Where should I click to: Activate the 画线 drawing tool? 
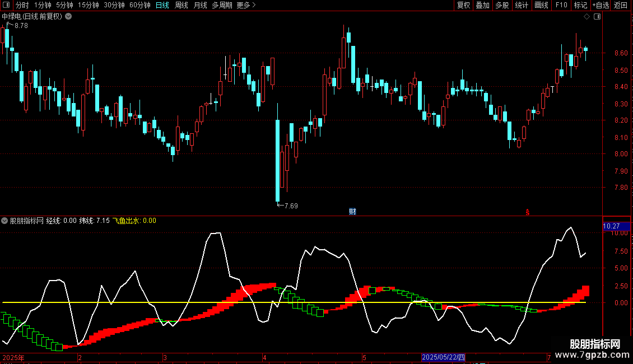(x=541, y=5)
